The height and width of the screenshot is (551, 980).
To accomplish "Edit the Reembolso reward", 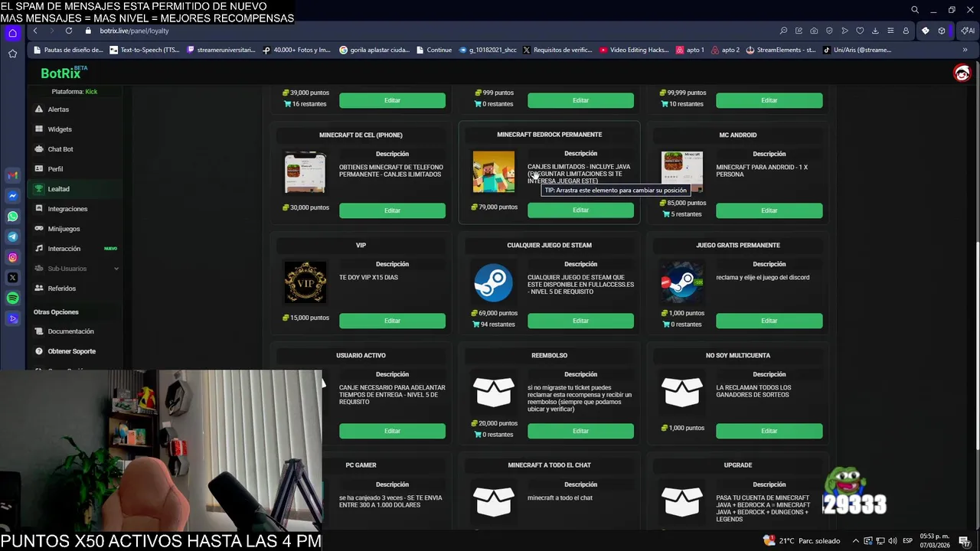I will coord(580,431).
